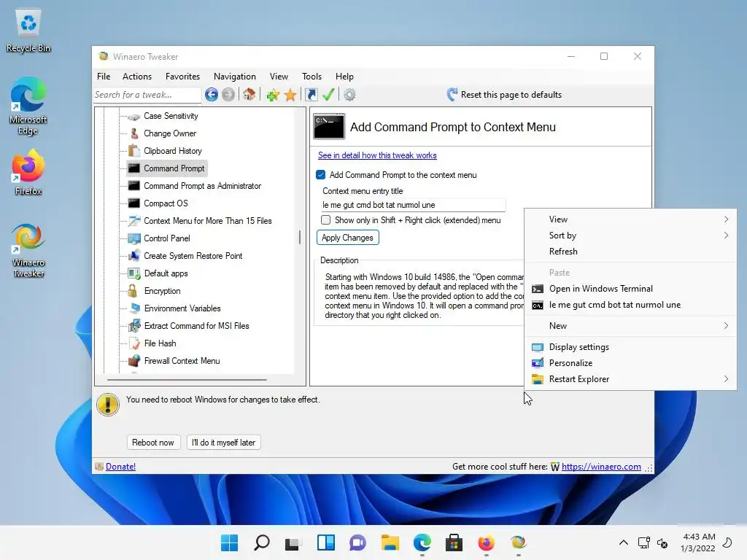Open Microsoft Store from taskbar
This screenshot has width=747, height=560.
pos(454,542)
